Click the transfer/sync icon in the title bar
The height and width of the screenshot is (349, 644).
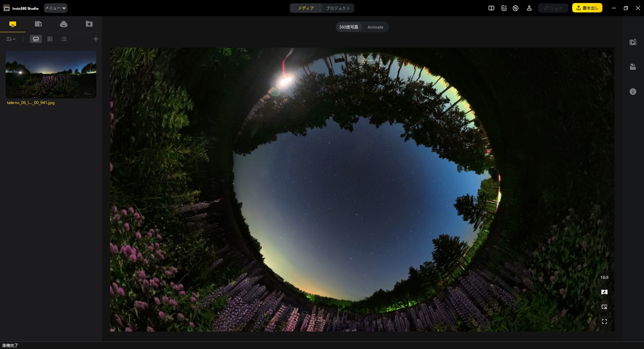click(x=516, y=8)
